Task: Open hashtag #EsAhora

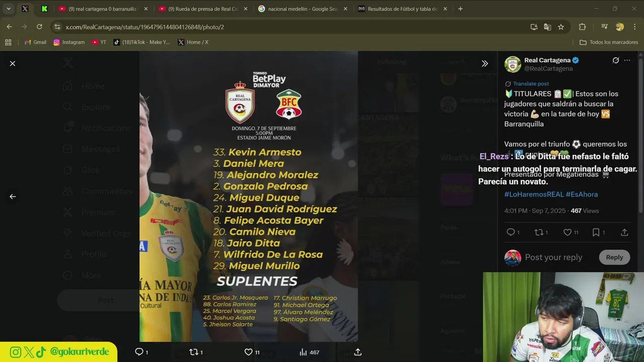Action: pos(582,194)
